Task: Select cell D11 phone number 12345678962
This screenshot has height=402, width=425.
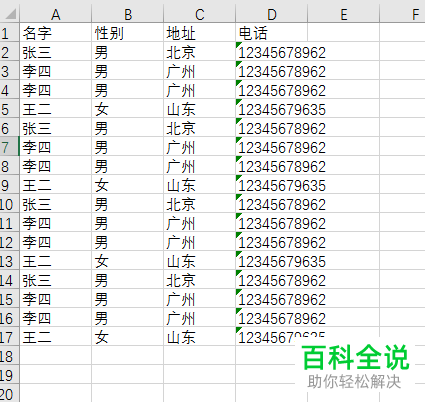Action: coord(271,223)
